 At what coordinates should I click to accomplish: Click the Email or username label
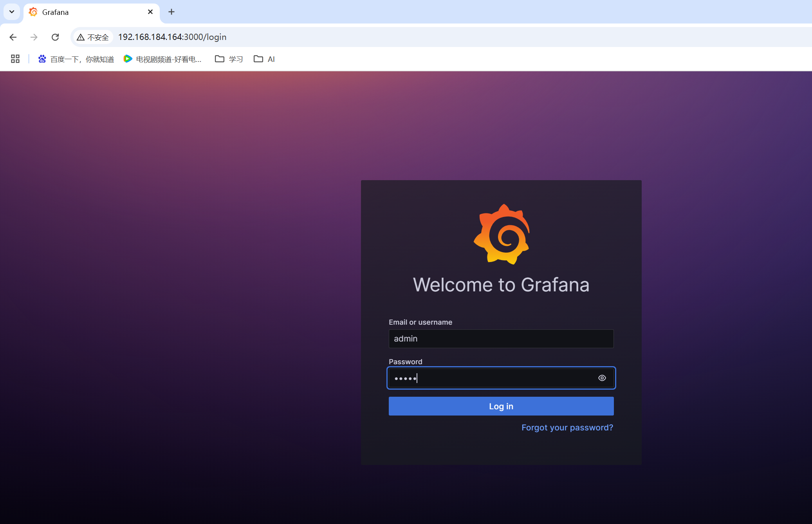point(420,322)
